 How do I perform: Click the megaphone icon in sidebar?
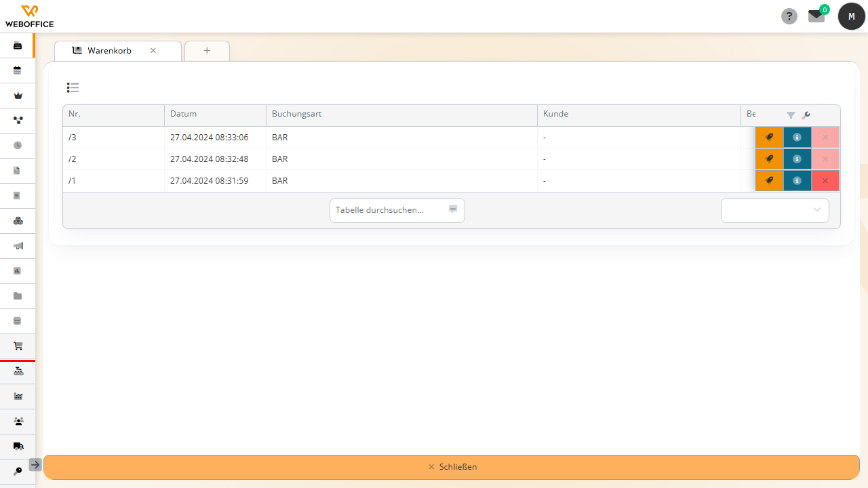[x=18, y=245]
